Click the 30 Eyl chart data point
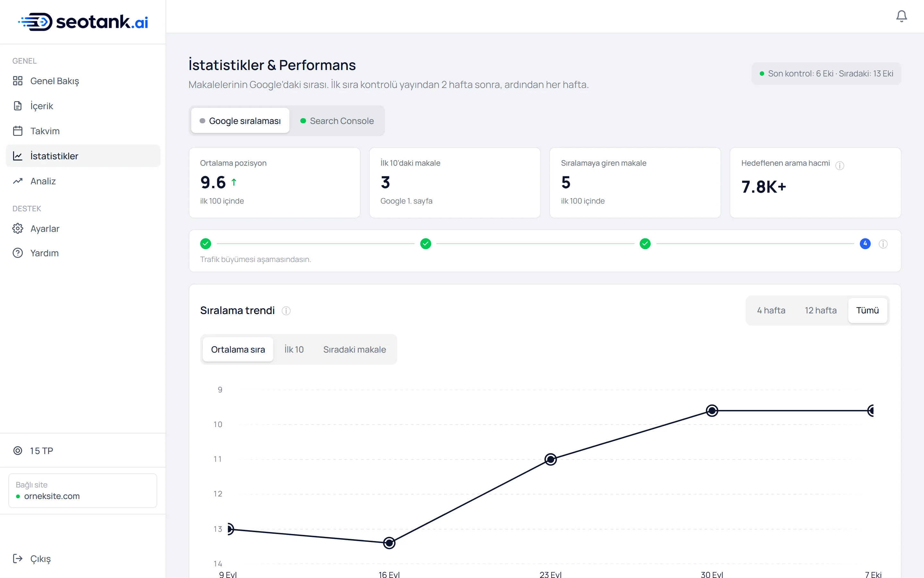 tap(712, 411)
